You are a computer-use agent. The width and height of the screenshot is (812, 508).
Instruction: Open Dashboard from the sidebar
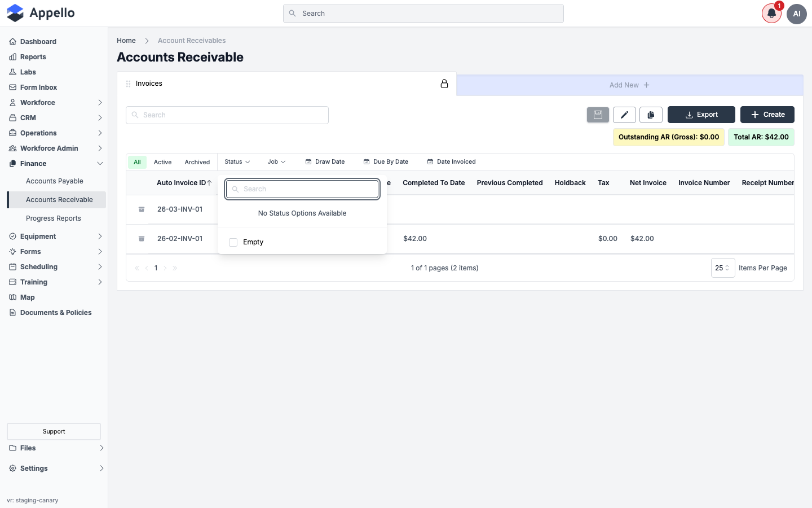[38, 42]
